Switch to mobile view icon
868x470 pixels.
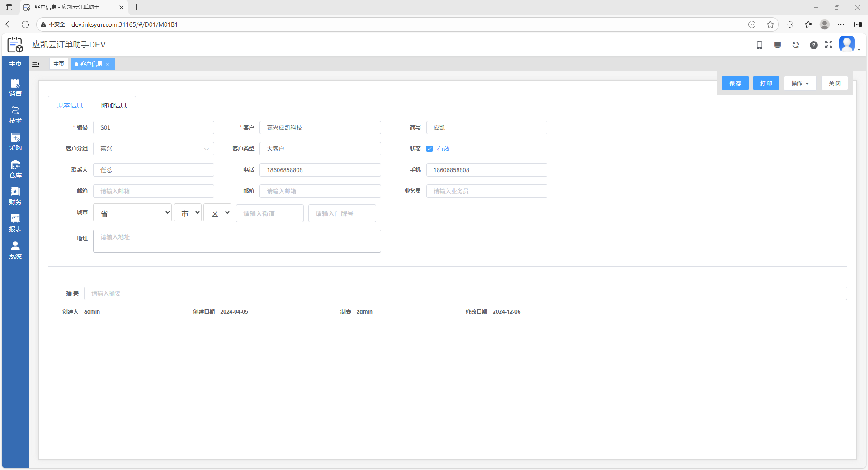point(759,45)
